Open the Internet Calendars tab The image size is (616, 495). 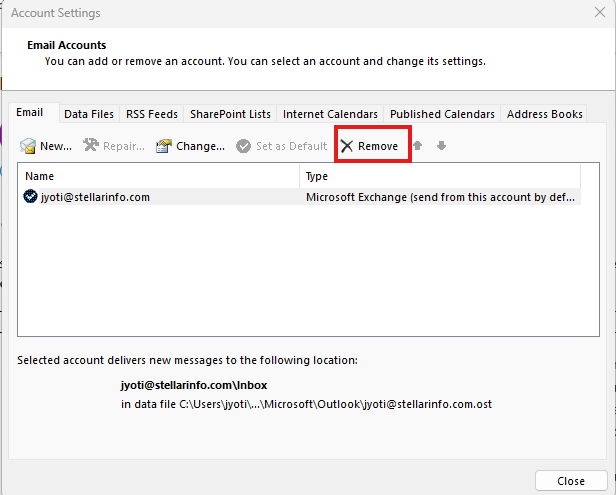pos(330,115)
